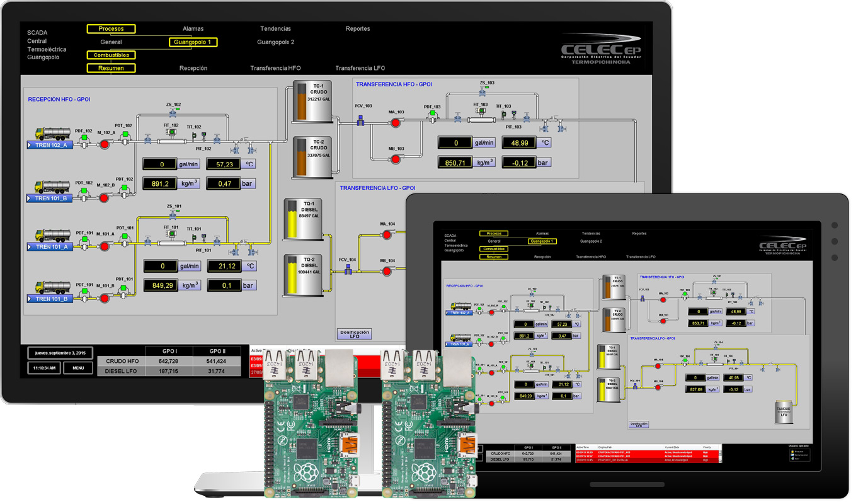The width and height of the screenshot is (863, 504).
Task: Toggle the green status light beside TREN 101_A
Action: point(84,239)
